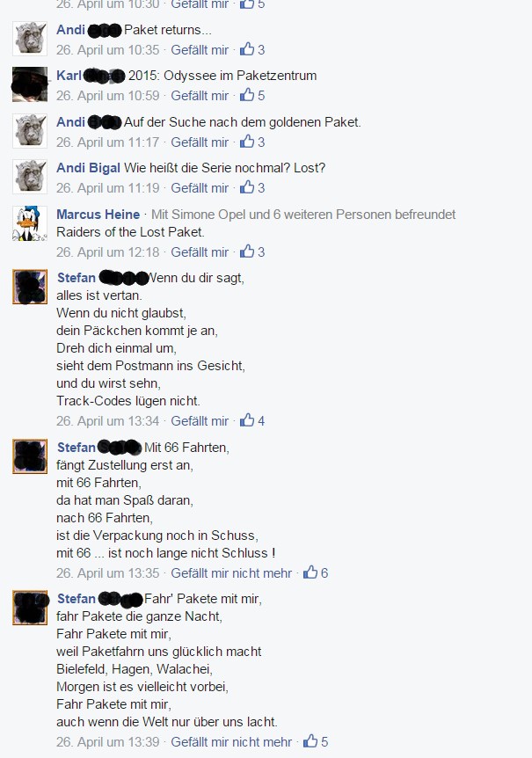Image resolution: width=532 pixels, height=758 pixels.
Task: Like the Track-Codes lügen nicht comment
Action: tap(200, 421)
